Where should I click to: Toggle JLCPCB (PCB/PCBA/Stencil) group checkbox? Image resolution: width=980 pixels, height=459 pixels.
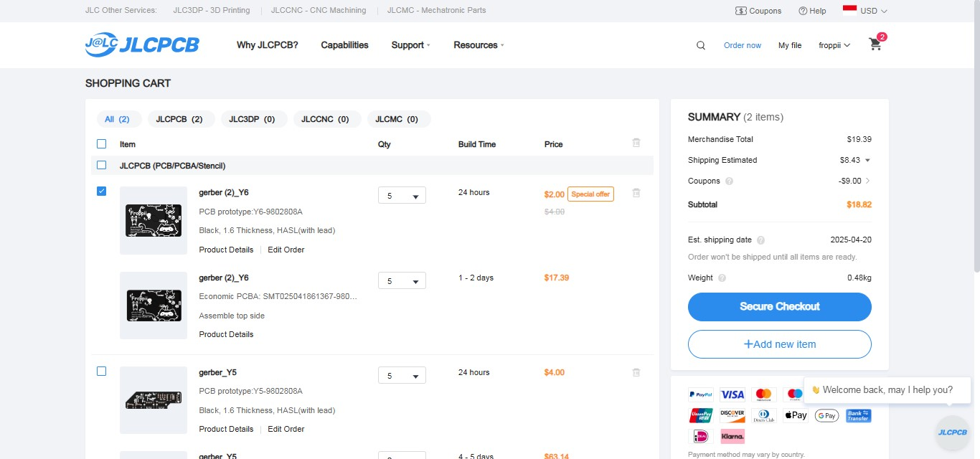pyautogui.click(x=101, y=165)
